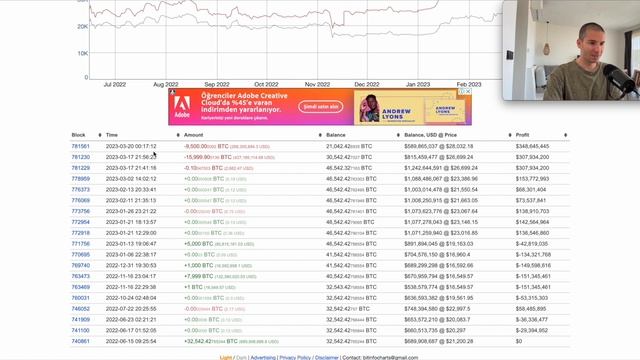Viewport: 640px width, 360px height.
Task: Sort table by Block column arrows
Action: coord(100,135)
